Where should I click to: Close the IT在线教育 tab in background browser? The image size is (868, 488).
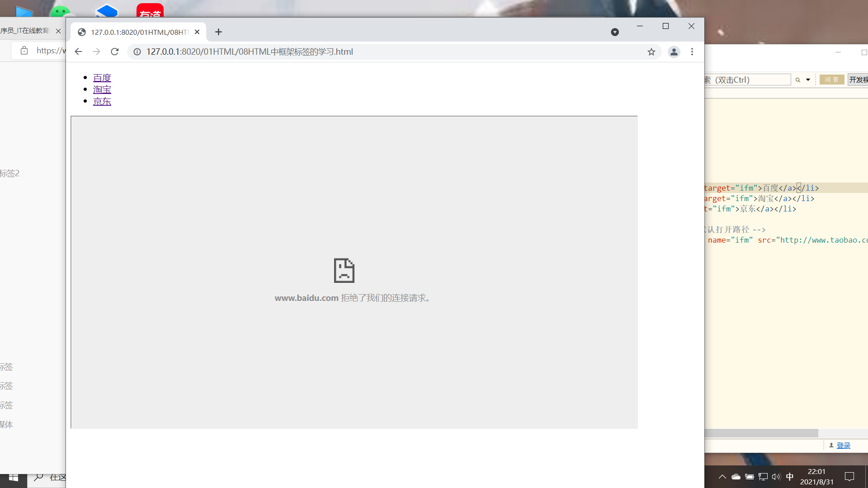pyautogui.click(x=58, y=31)
